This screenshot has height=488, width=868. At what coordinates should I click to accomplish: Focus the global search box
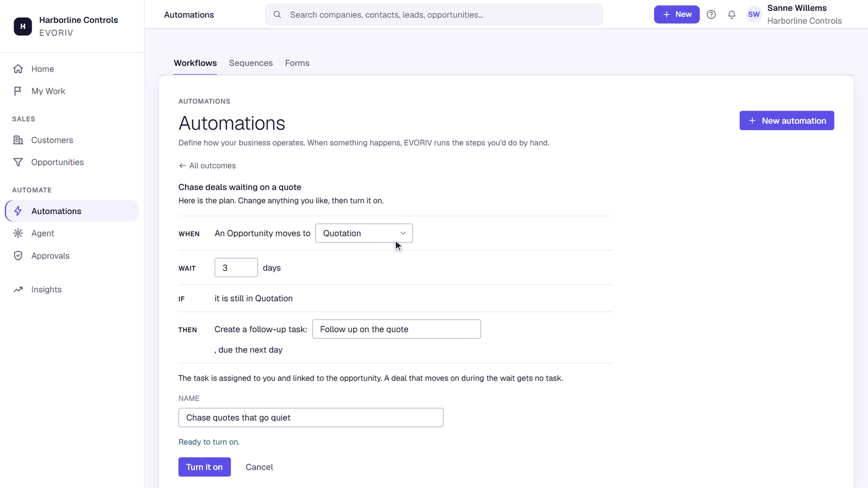click(x=434, y=15)
